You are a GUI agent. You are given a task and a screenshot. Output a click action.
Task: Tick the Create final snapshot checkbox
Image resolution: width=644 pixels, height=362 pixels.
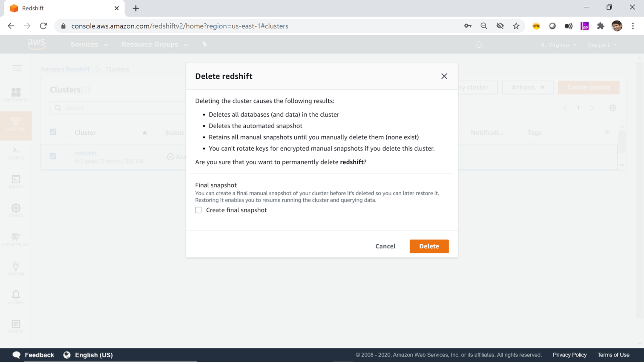(x=198, y=210)
